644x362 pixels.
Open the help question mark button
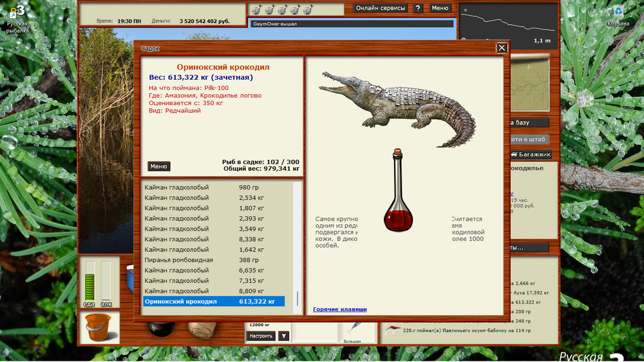point(418,8)
